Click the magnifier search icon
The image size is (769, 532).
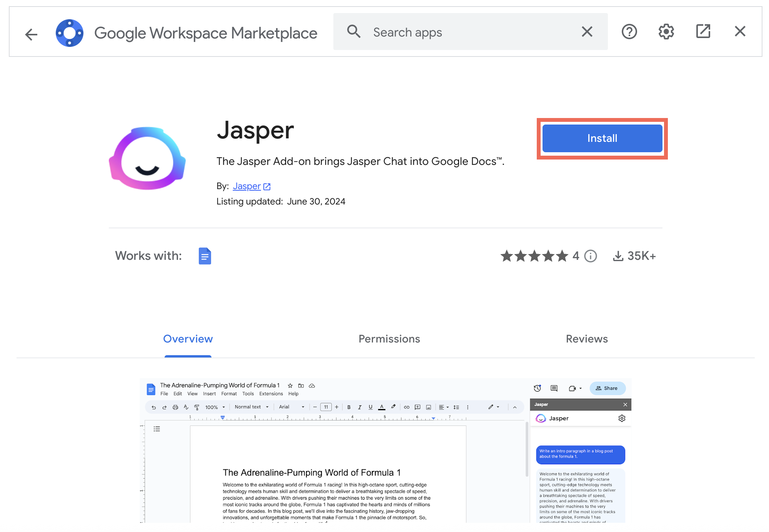pos(353,32)
